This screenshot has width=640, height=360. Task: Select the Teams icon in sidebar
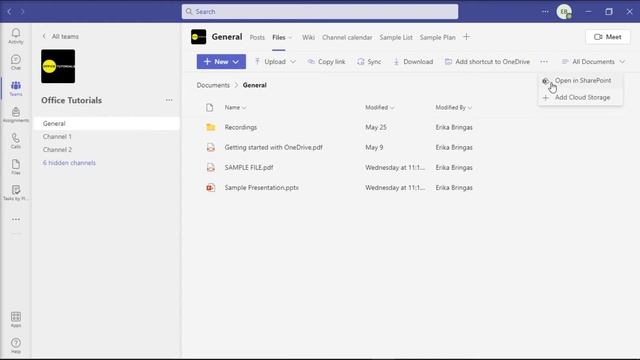point(16,86)
